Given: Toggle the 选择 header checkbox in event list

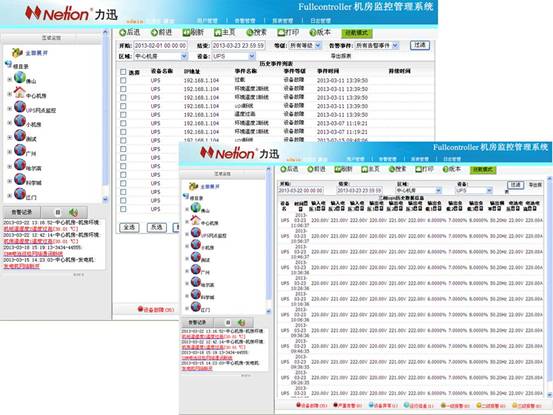Looking at the screenshot, I should (123, 72).
